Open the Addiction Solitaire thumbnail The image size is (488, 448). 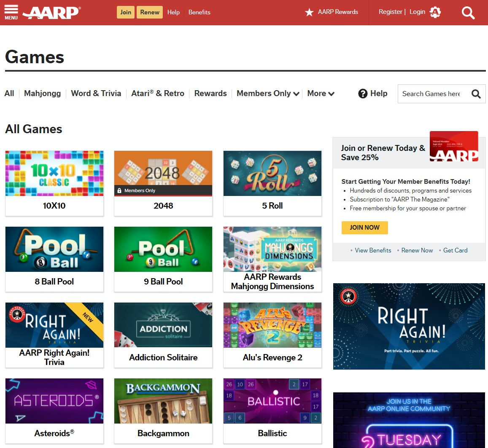tap(163, 325)
